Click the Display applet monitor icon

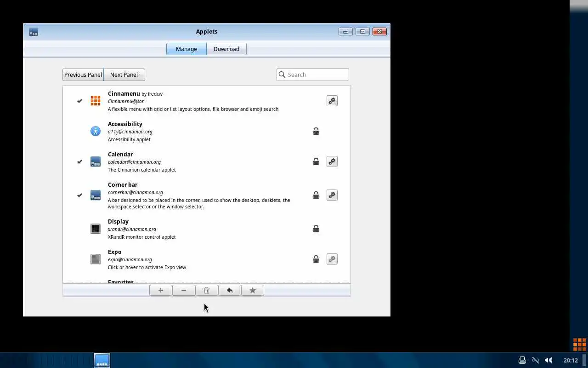[x=96, y=229]
